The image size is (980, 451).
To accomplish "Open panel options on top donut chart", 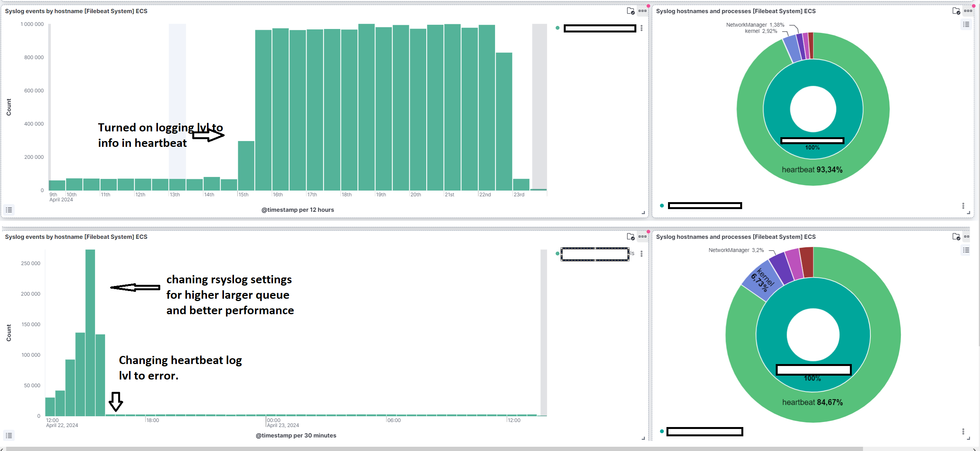I will (x=968, y=11).
